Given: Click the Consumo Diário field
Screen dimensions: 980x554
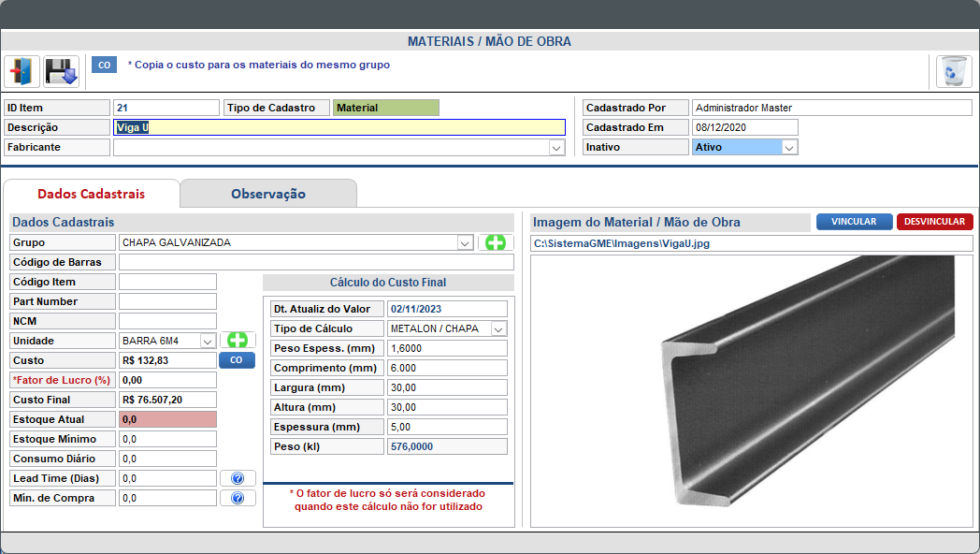Looking at the screenshot, I should point(167,459).
